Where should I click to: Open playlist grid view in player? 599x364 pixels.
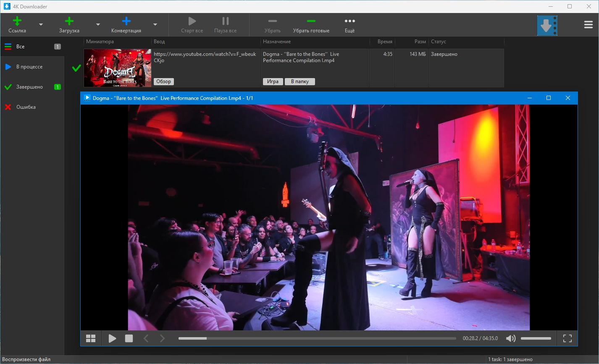pos(91,338)
